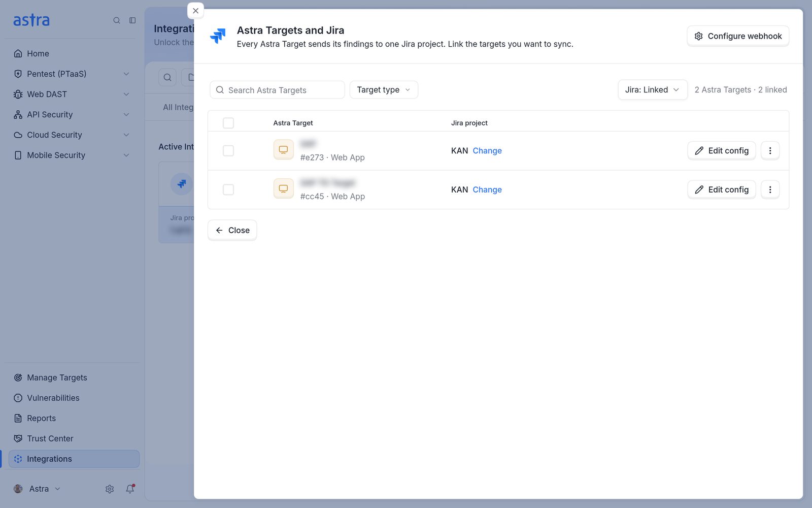812x508 pixels.
Task: Click three-dot menu for #cc45 target
Action: coord(770,189)
